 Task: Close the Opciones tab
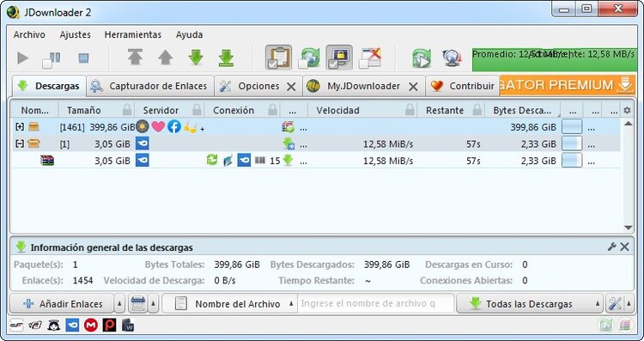291,87
